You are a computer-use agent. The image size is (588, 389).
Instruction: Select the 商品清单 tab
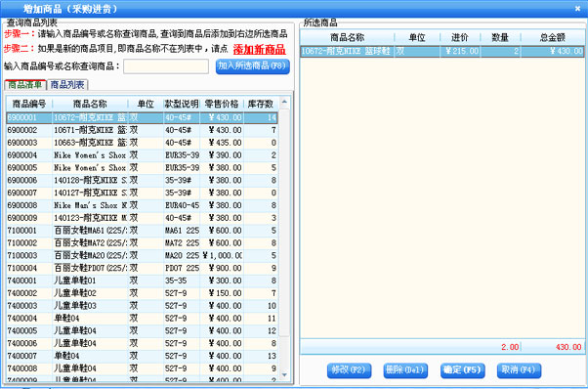(25, 85)
